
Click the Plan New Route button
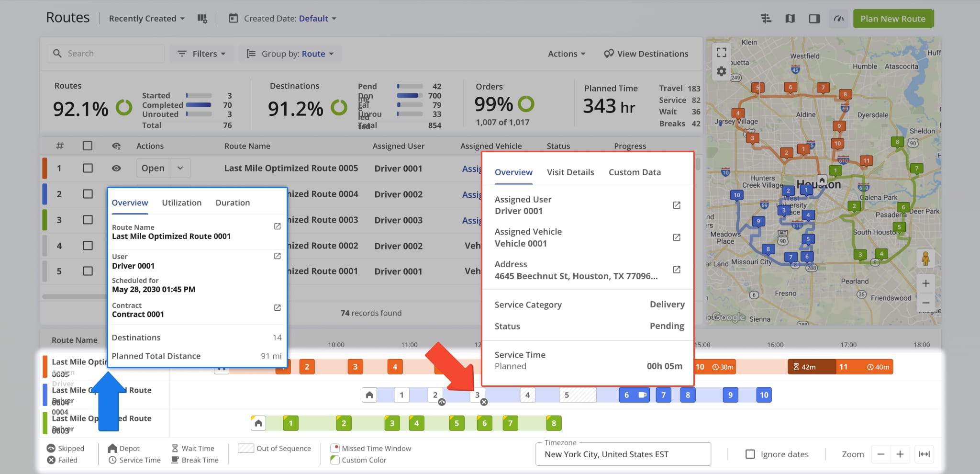(892, 19)
